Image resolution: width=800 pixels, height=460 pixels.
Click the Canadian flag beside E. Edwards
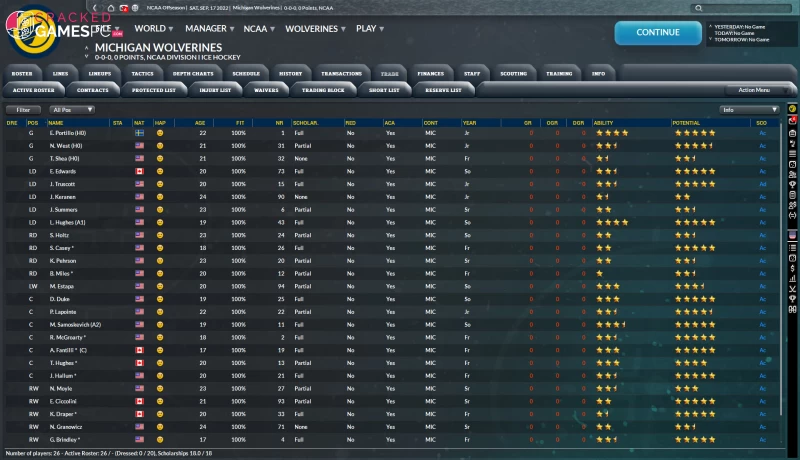point(139,171)
